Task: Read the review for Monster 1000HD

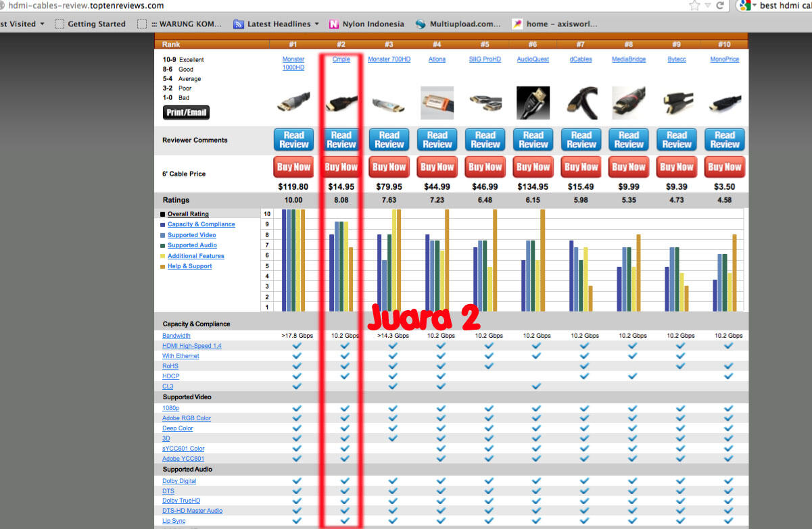Action: point(293,140)
